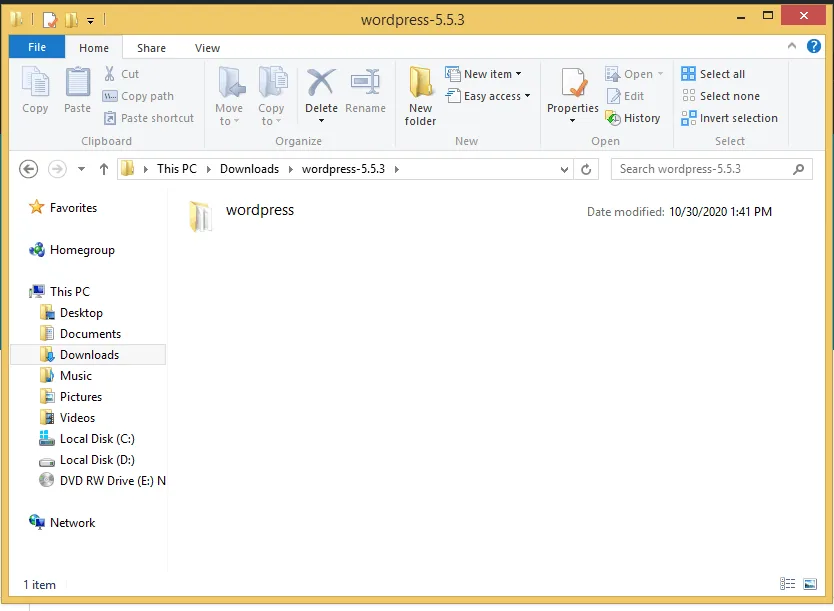
Task: Switch to the View ribbon tab
Action: tap(207, 48)
